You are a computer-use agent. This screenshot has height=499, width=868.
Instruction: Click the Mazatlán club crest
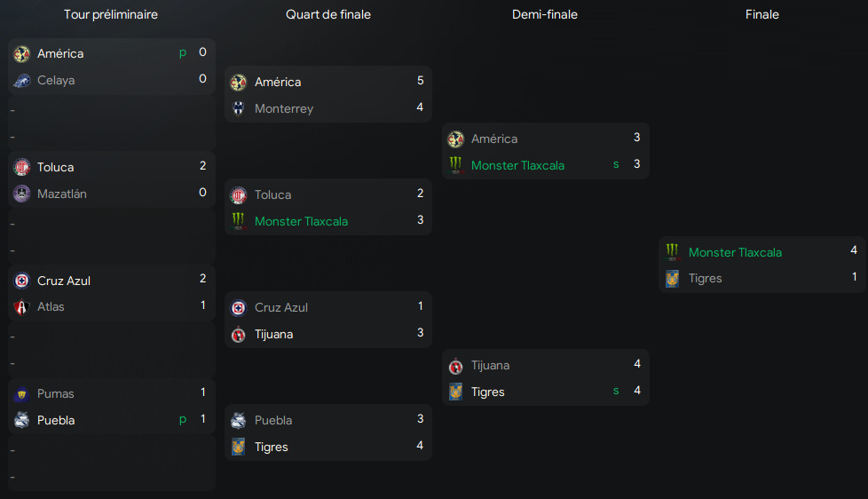pyautogui.click(x=22, y=194)
